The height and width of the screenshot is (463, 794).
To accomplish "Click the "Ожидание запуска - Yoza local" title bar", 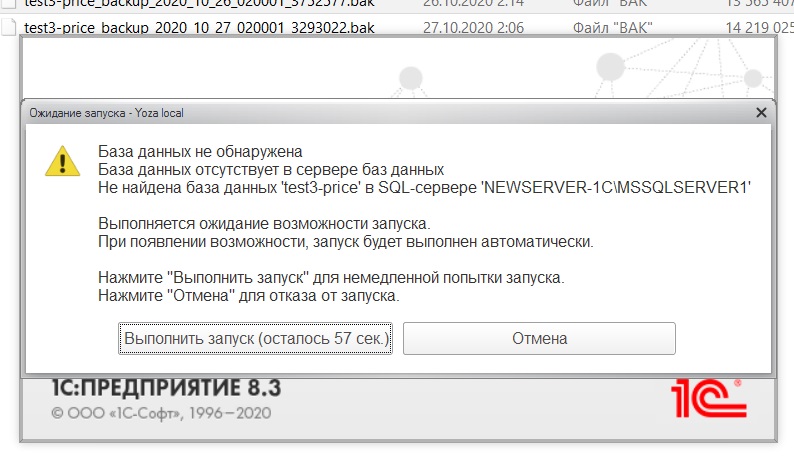I will tap(300, 113).
